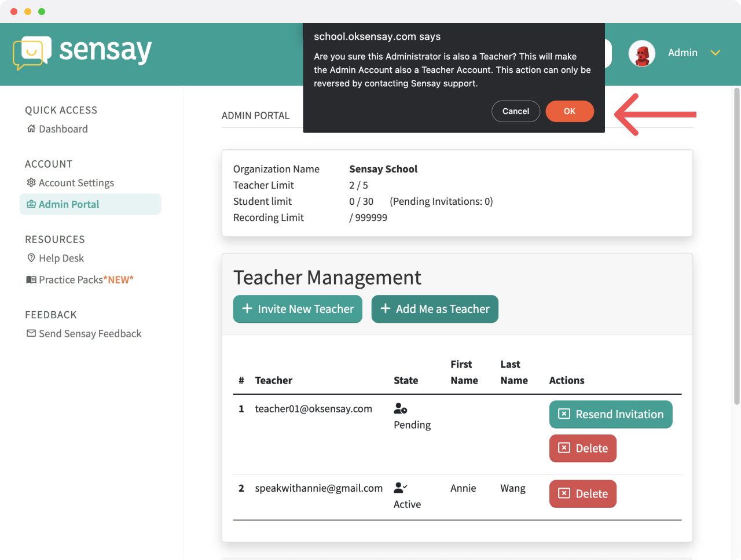Click the Active state text
Viewport: 741px width, 560px height.
[x=408, y=504]
